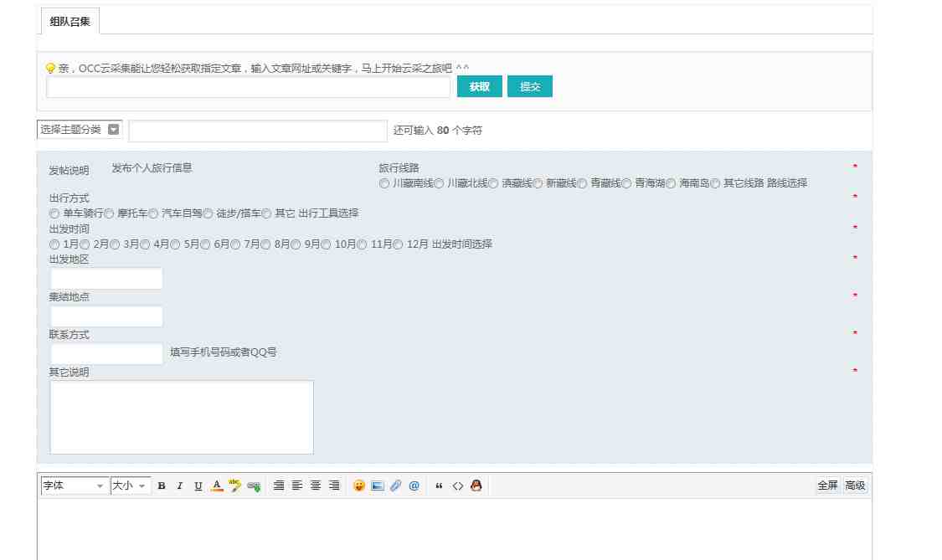Select 其它线路 route radio button

715,183
